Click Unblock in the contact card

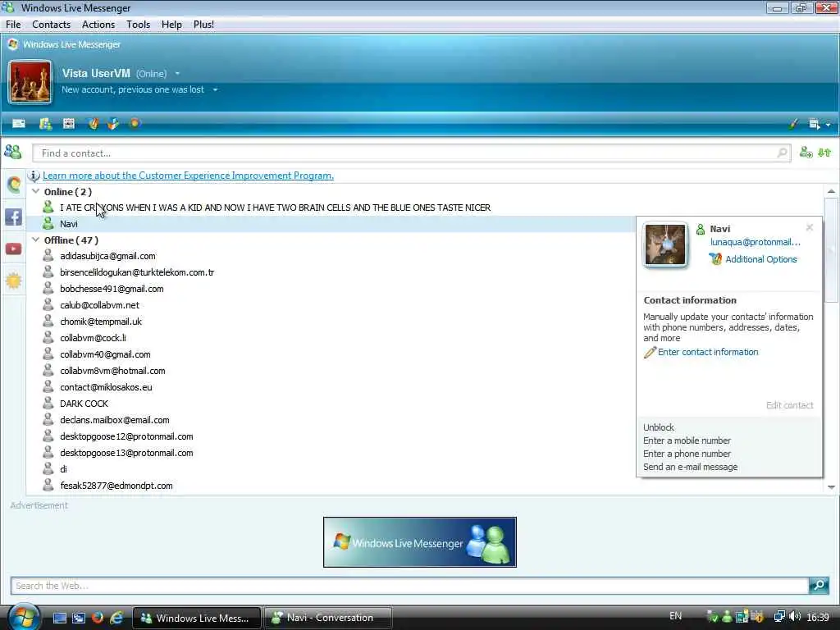tap(659, 427)
